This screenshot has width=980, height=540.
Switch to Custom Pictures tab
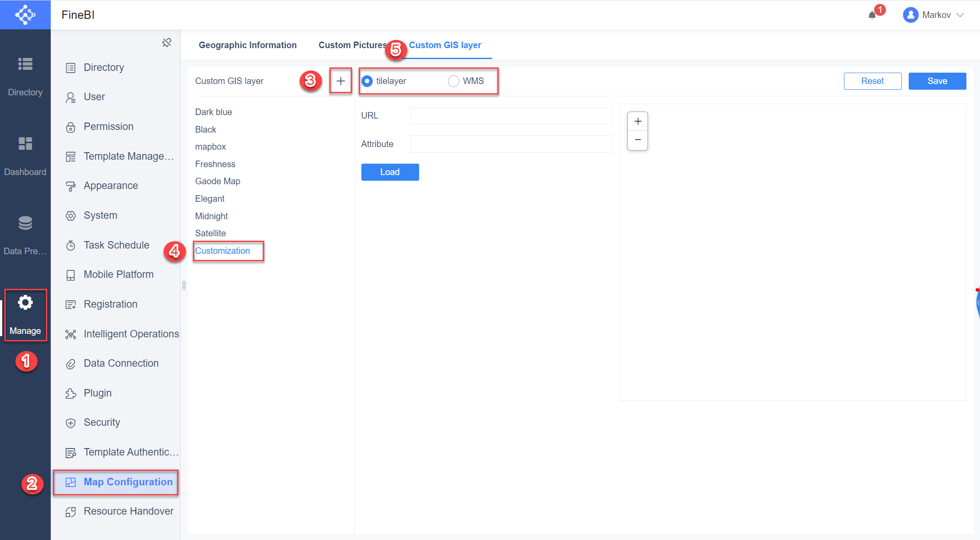click(x=353, y=45)
